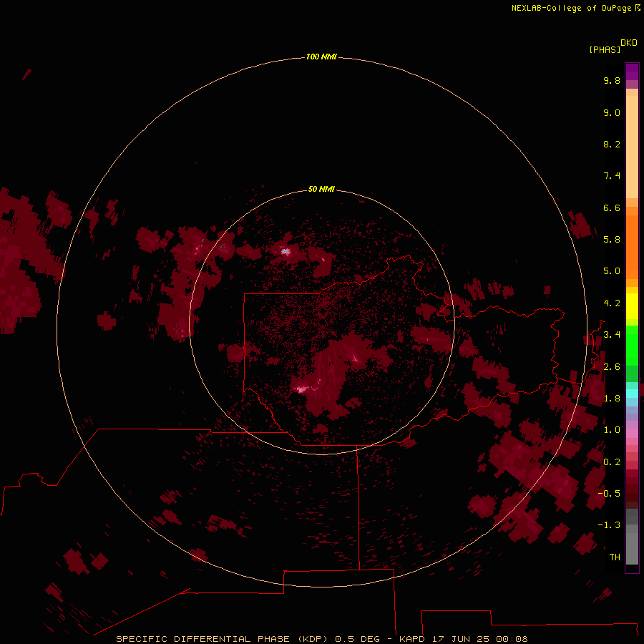Click the orange band on the colorbar
The width and height of the screenshot is (644, 644).
pyautogui.click(x=632, y=246)
